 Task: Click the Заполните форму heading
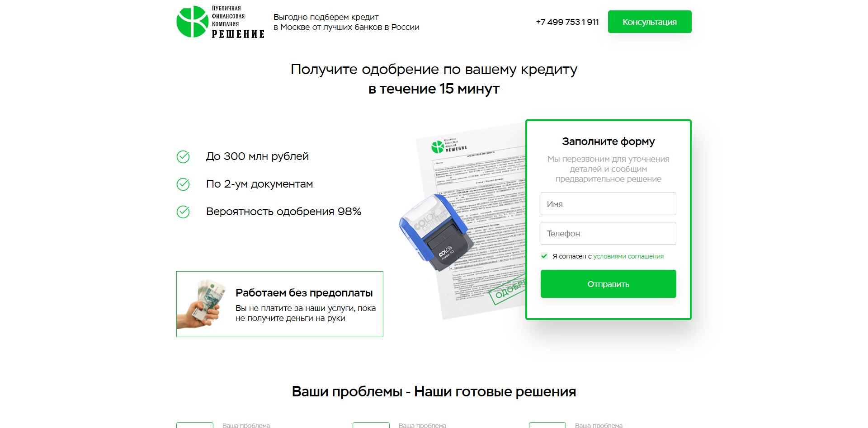(x=609, y=141)
